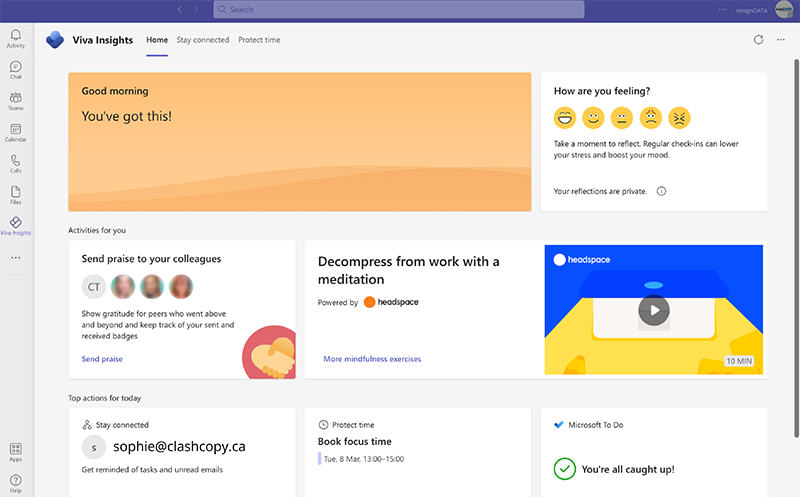Click the Microsoft To Do header
The image size is (800, 497).
pos(589,425)
